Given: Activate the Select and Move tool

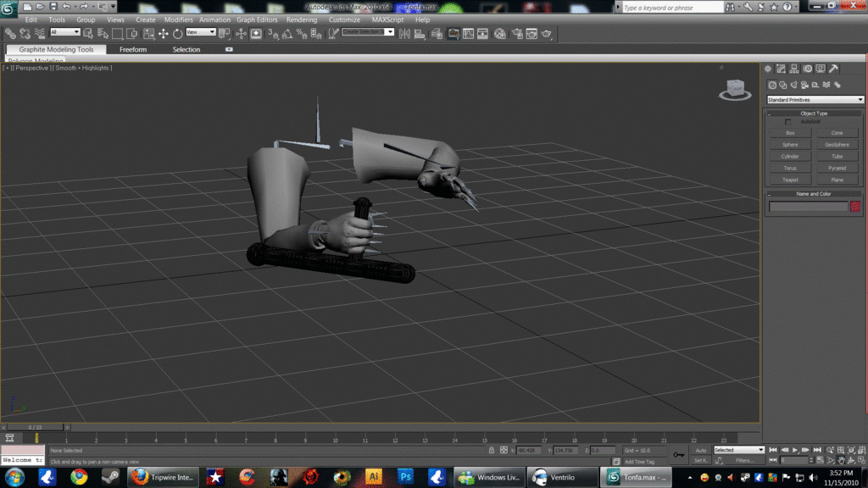Looking at the screenshot, I should (163, 34).
